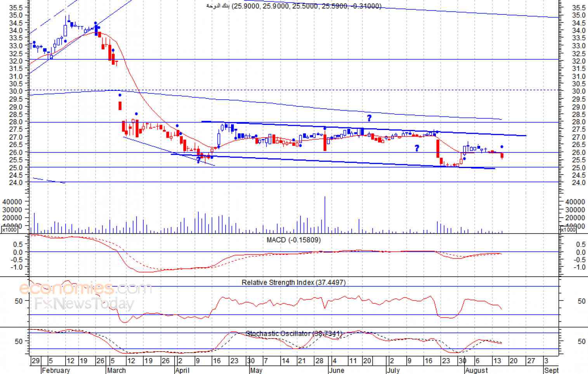Click the February month label on time axis

[56, 370]
